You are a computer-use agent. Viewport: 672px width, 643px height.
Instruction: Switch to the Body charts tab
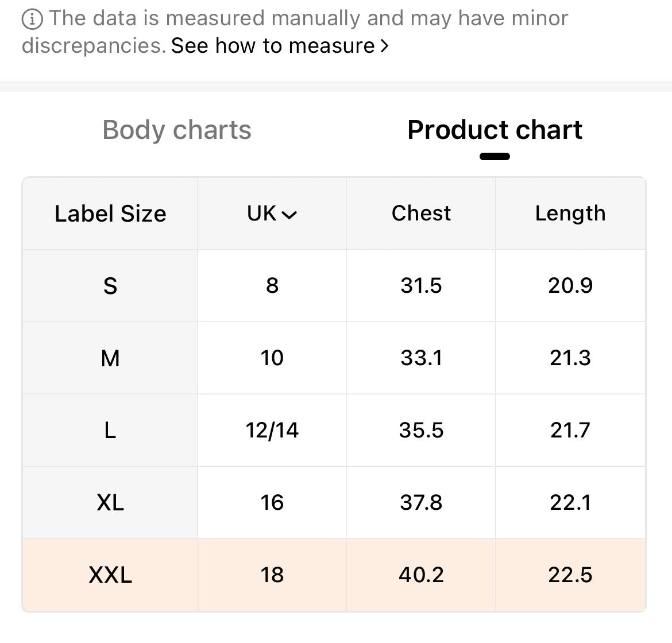[x=177, y=130]
